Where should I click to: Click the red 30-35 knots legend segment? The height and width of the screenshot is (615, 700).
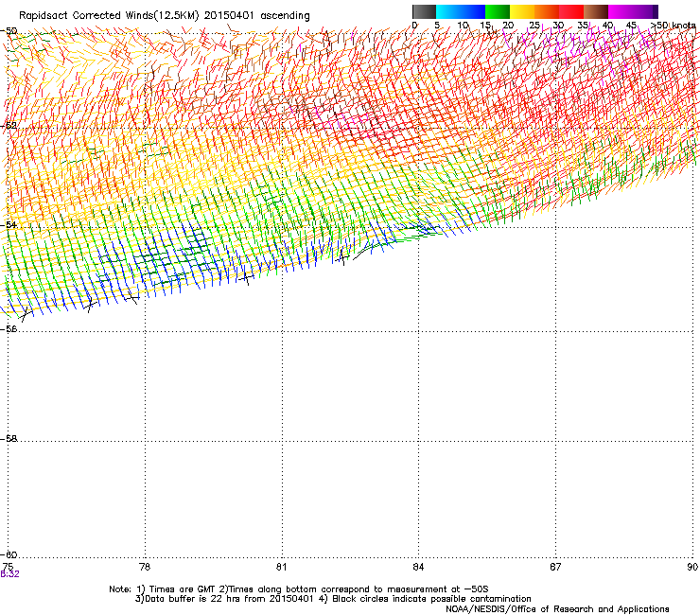[x=571, y=11]
